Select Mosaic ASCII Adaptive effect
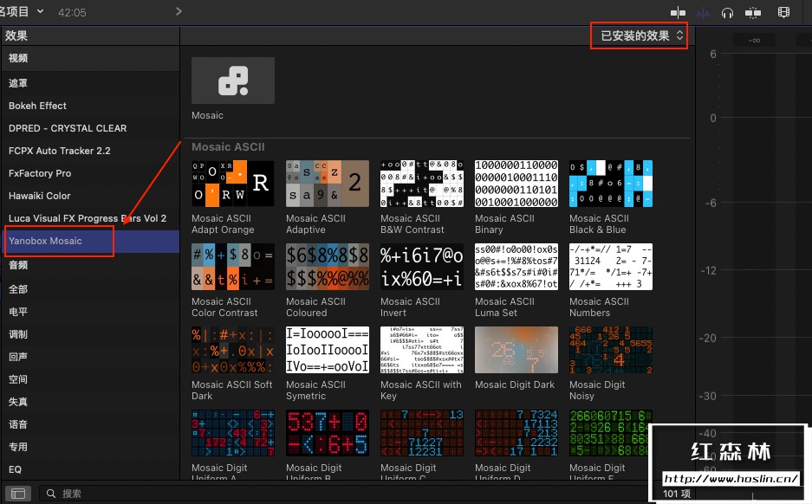This screenshot has height=504, width=812. point(328,184)
